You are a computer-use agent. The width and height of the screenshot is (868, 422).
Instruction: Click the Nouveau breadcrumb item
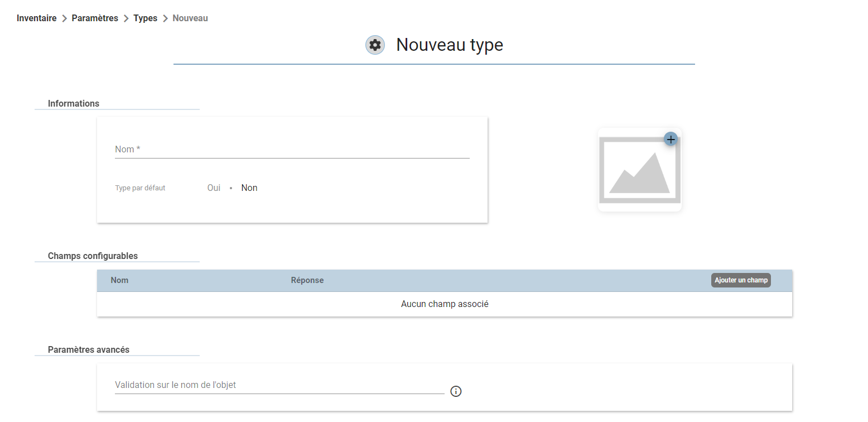[190, 18]
